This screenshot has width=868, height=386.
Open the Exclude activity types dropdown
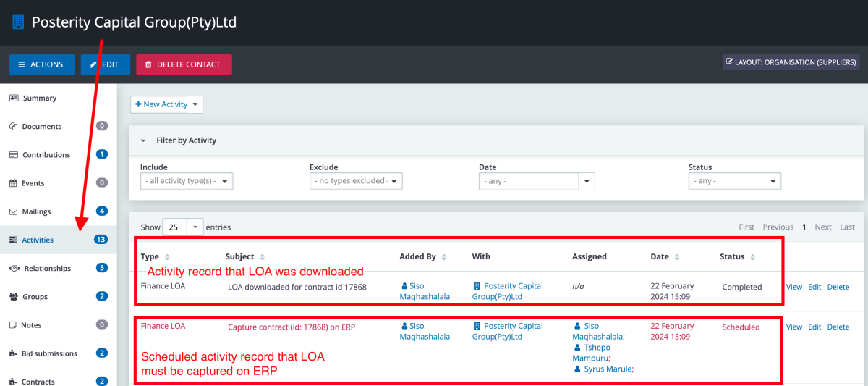point(356,181)
